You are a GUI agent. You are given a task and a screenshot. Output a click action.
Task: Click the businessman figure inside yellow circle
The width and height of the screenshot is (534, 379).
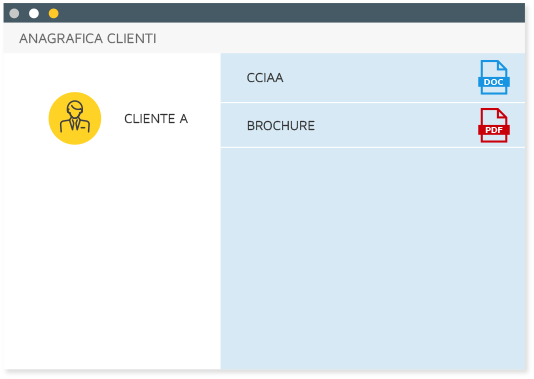pyautogui.click(x=75, y=116)
